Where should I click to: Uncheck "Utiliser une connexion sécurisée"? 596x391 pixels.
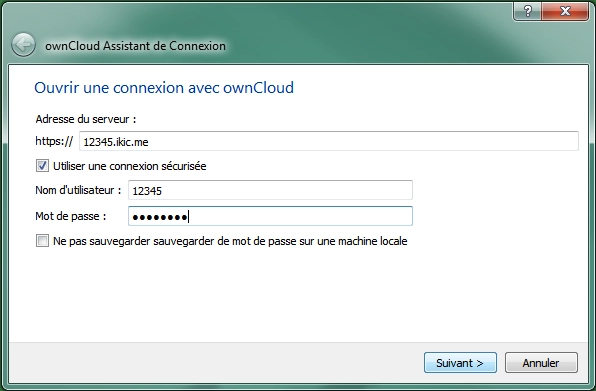point(42,166)
